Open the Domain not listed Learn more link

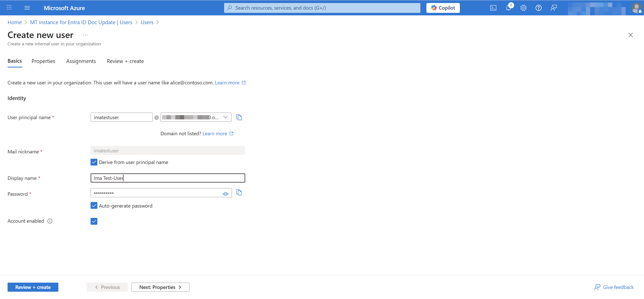pyautogui.click(x=215, y=134)
